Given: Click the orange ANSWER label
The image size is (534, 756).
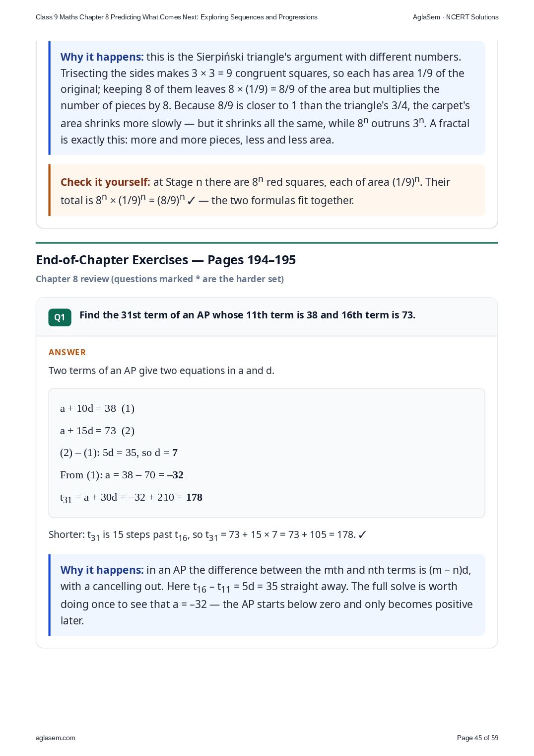Looking at the screenshot, I should point(67,352).
